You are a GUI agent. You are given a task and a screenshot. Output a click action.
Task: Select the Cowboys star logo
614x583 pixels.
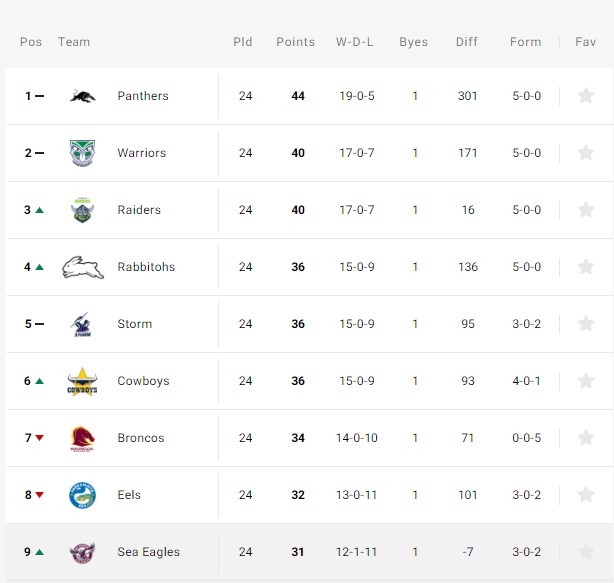pyautogui.click(x=82, y=382)
